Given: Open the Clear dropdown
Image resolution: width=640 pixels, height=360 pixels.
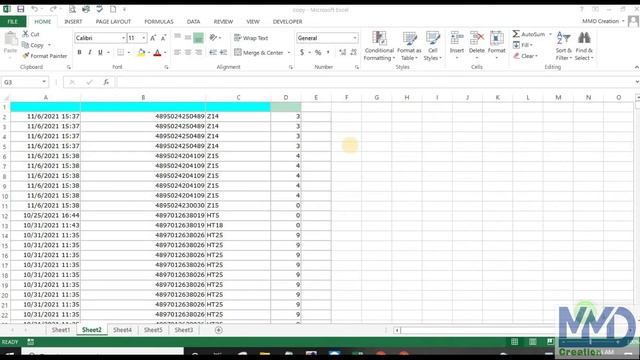Looking at the screenshot, I should [x=526, y=56].
